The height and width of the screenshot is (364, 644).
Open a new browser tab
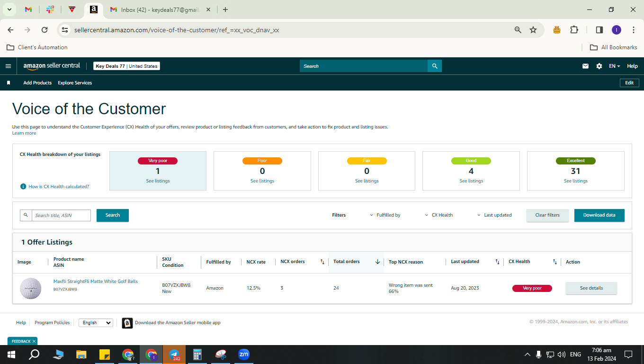click(225, 9)
